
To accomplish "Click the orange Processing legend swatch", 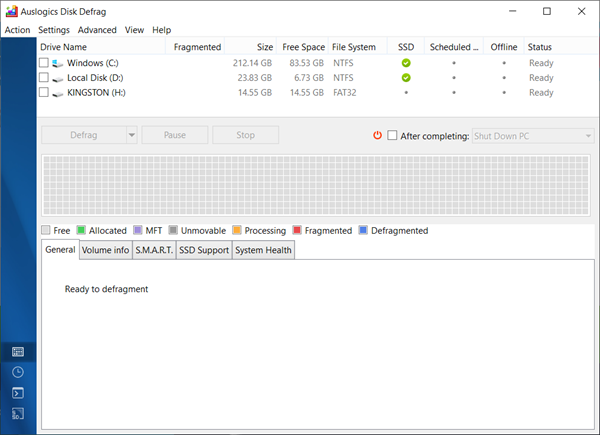I will pyautogui.click(x=237, y=230).
